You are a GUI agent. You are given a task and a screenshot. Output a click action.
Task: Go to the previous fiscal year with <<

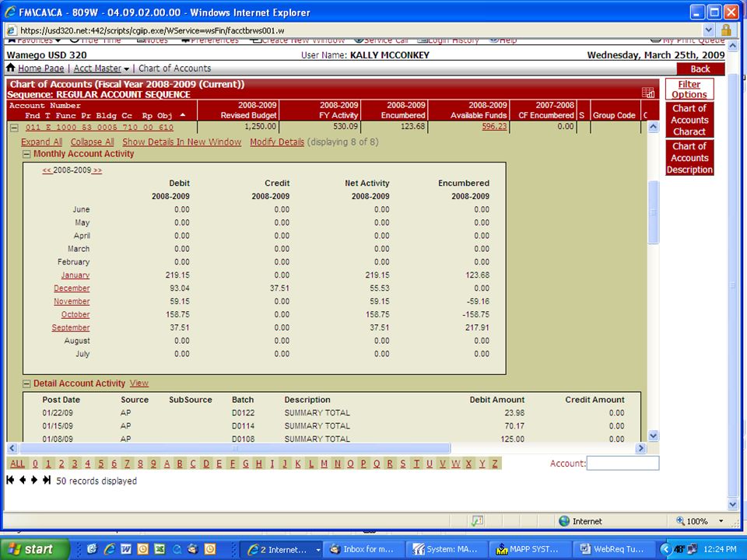point(47,170)
